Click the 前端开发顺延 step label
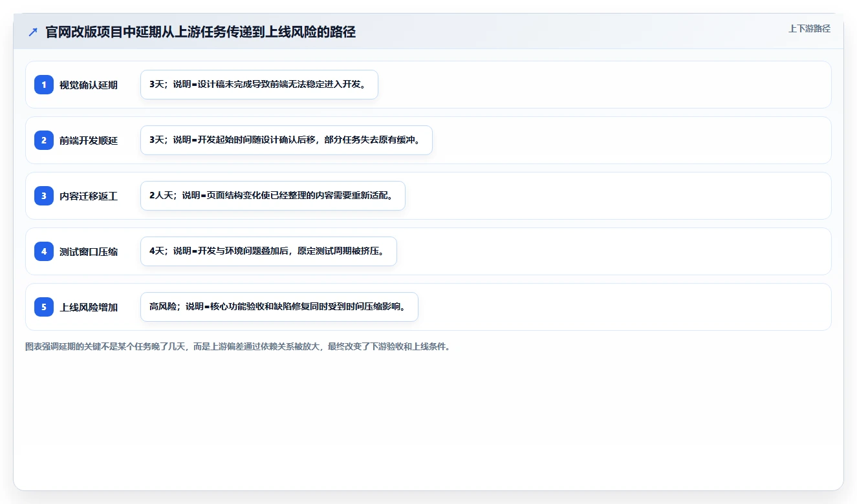 89,140
